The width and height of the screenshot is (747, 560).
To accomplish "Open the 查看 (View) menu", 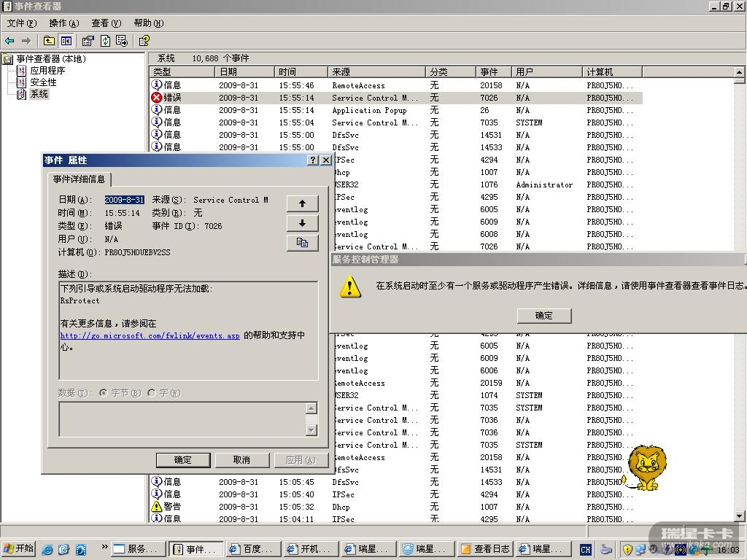I will [x=106, y=23].
